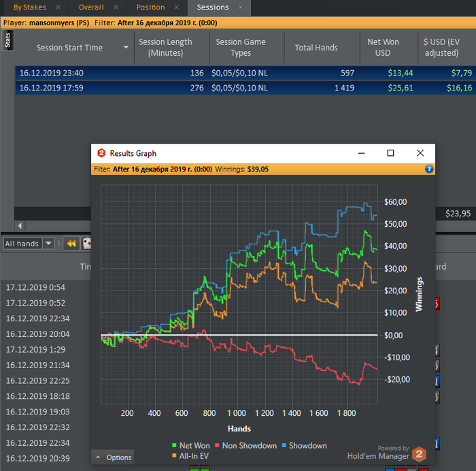The image size is (476, 471).
Task: Open the vertical Stats side panel
Action: point(7,40)
